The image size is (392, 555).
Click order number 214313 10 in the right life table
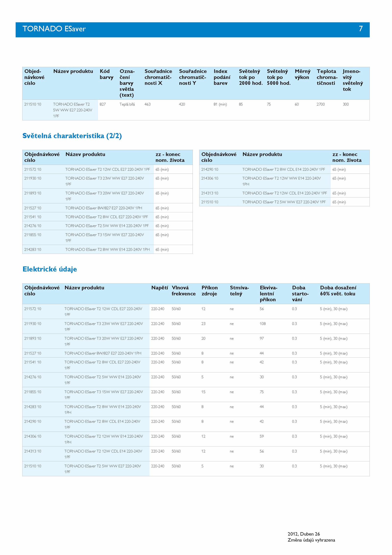pos(210,193)
